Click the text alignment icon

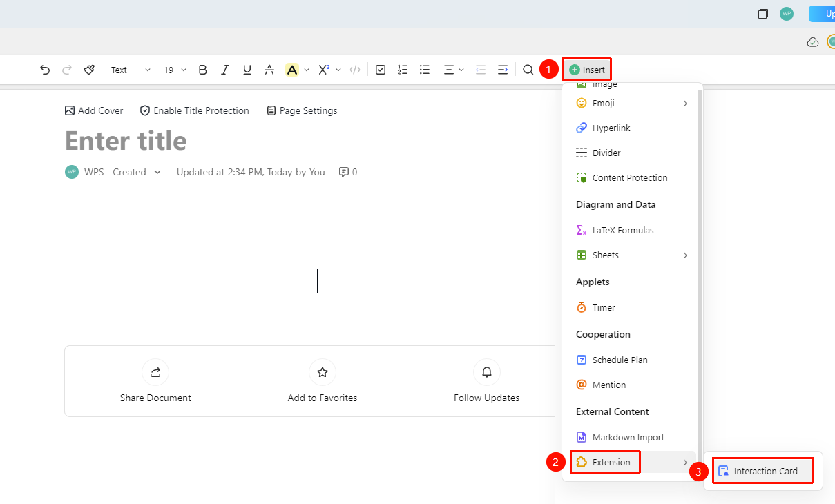click(449, 70)
